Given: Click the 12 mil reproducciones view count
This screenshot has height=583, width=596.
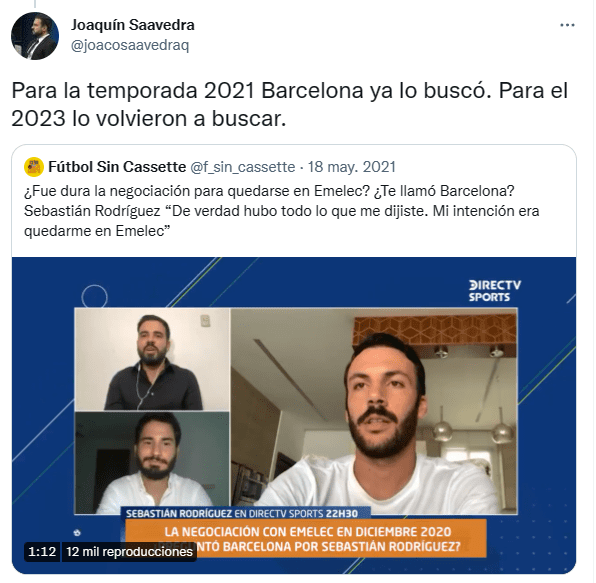Looking at the screenshot, I should pyautogui.click(x=129, y=551).
